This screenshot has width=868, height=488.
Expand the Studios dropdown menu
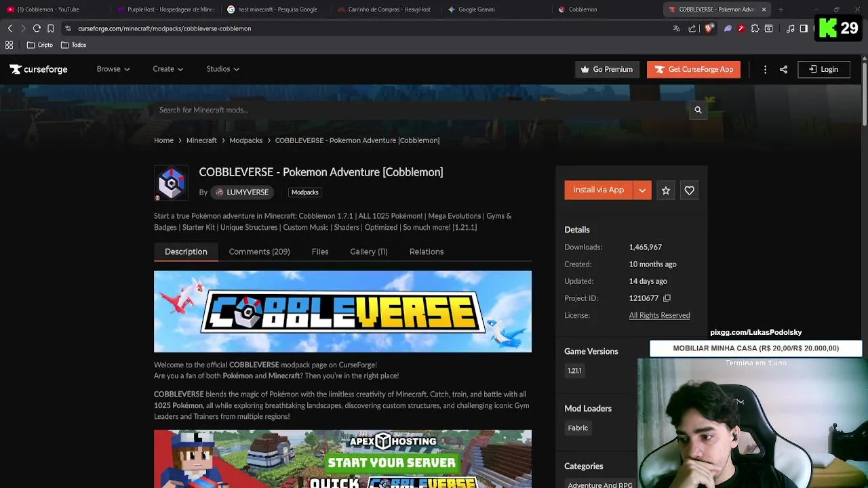[223, 69]
